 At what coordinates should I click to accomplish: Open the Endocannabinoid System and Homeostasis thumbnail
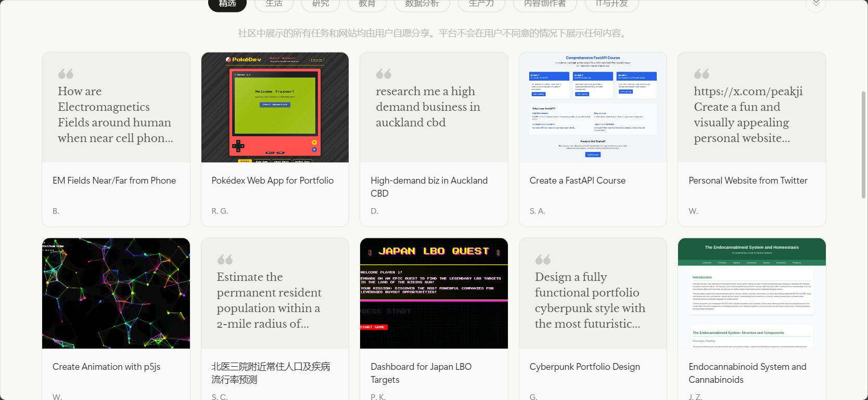point(752,293)
